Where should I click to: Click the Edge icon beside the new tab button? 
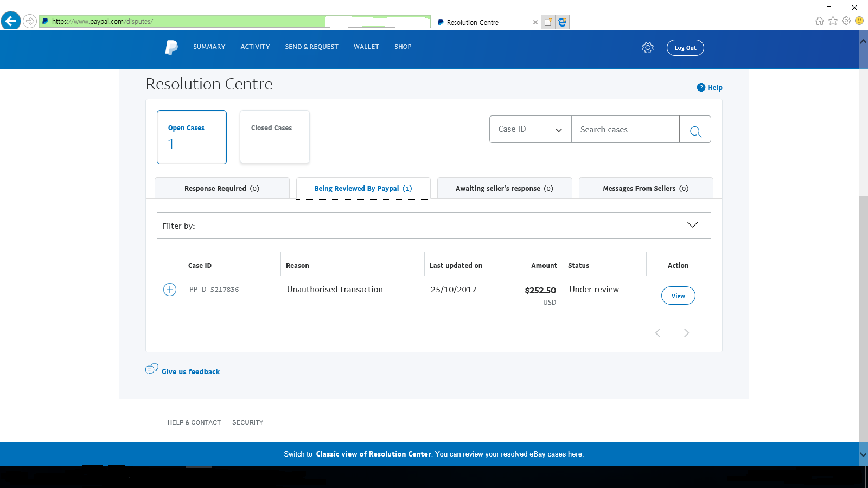point(562,22)
